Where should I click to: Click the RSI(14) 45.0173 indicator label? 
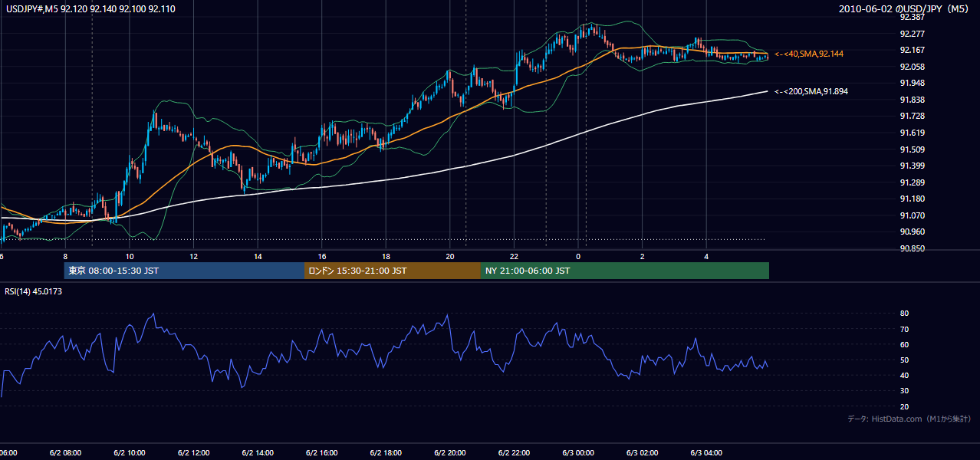34,291
